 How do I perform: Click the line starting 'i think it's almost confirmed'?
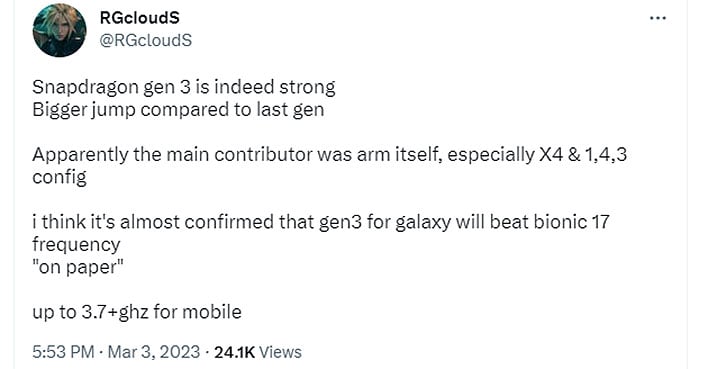[321, 222]
